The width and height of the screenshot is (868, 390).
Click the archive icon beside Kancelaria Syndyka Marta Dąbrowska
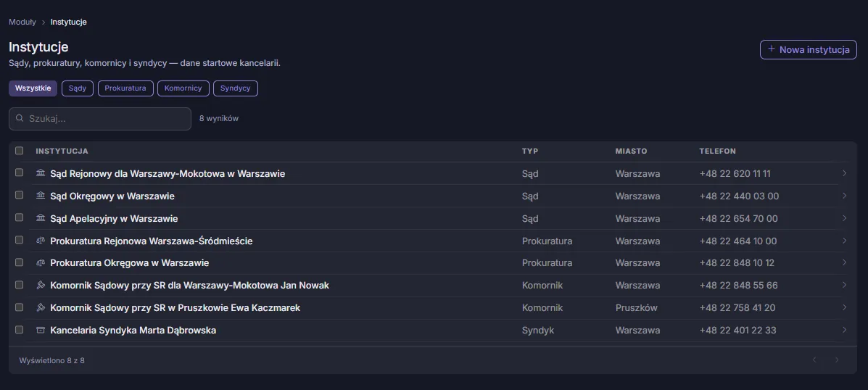click(41, 331)
